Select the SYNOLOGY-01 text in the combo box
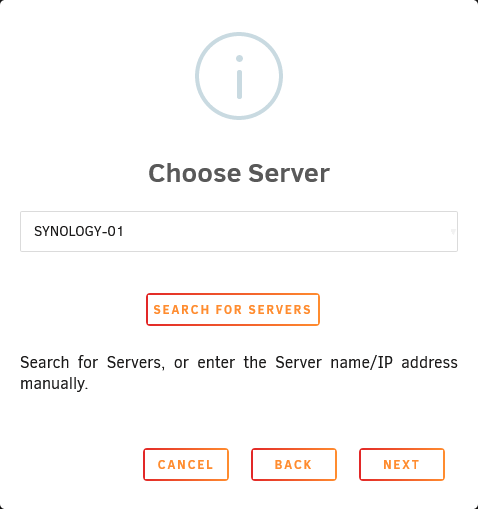The height and width of the screenshot is (509, 478). pyautogui.click(x=79, y=231)
